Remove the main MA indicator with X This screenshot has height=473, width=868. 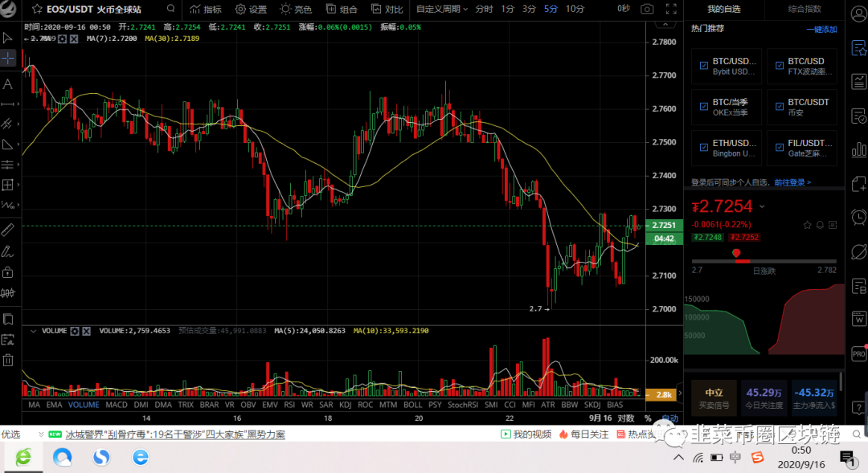pos(74,39)
